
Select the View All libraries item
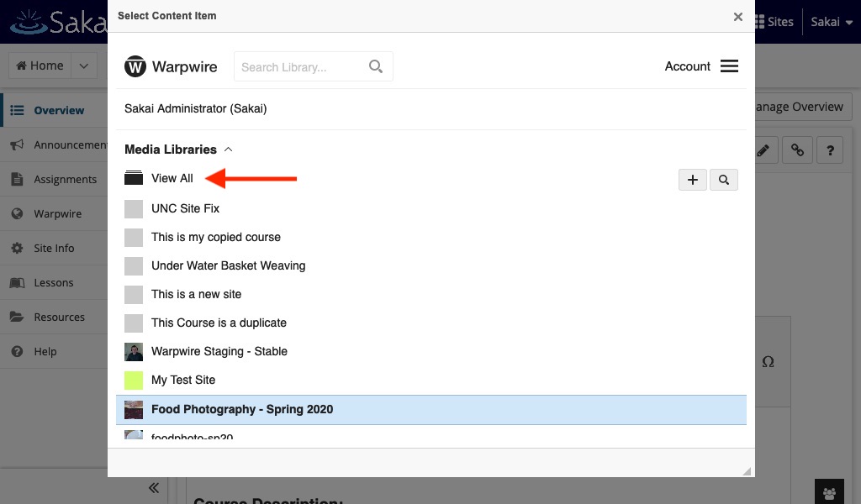pyautogui.click(x=172, y=178)
